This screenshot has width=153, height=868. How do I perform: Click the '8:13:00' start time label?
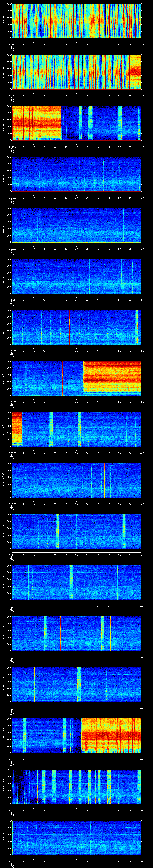click(x=12, y=657)
